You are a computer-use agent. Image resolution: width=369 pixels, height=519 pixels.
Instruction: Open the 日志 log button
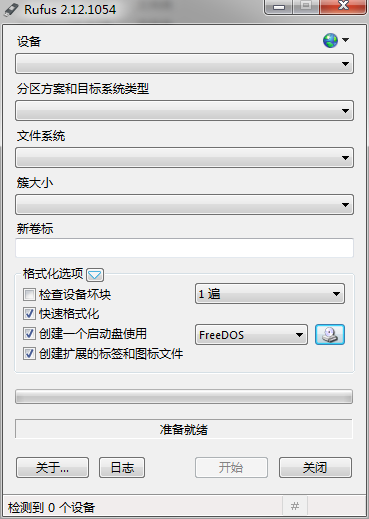(x=122, y=468)
